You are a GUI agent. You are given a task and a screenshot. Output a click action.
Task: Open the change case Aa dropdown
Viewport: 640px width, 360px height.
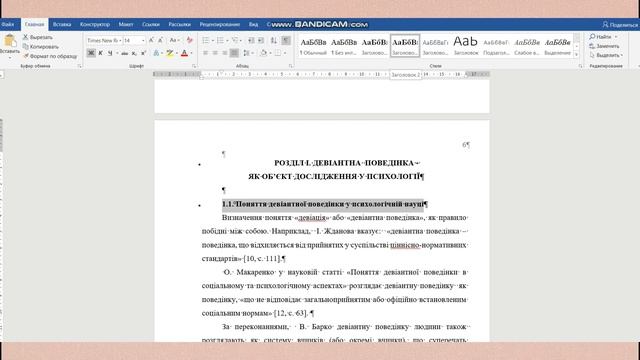(x=175, y=40)
